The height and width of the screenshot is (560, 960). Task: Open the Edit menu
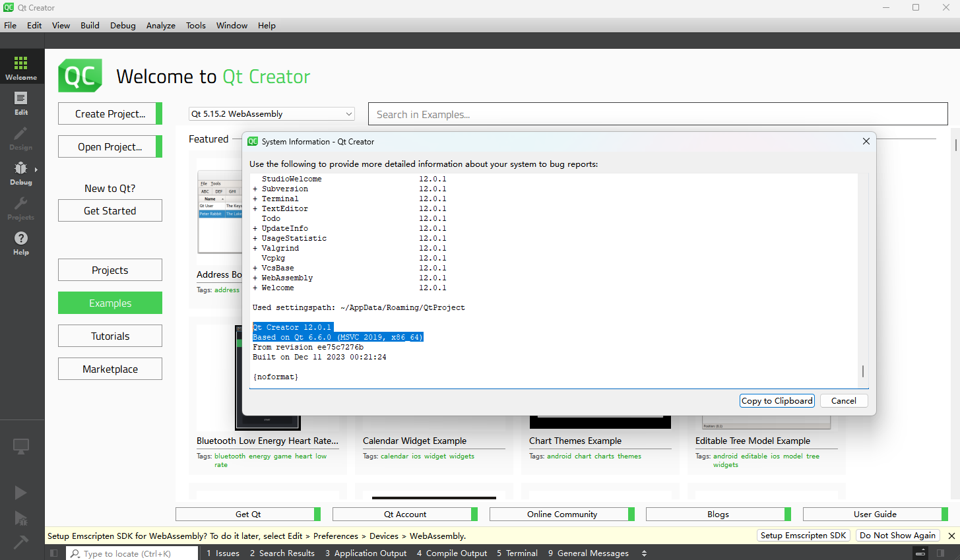[x=34, y=25]
